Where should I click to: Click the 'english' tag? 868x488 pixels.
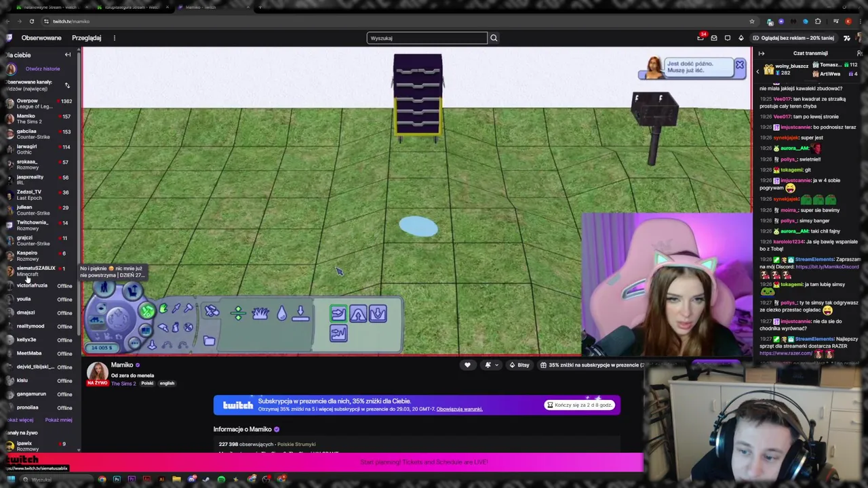167,384
